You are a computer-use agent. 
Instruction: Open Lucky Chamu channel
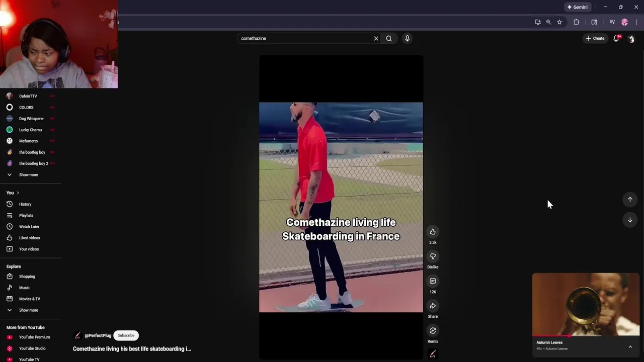click(x=30, y=130)
